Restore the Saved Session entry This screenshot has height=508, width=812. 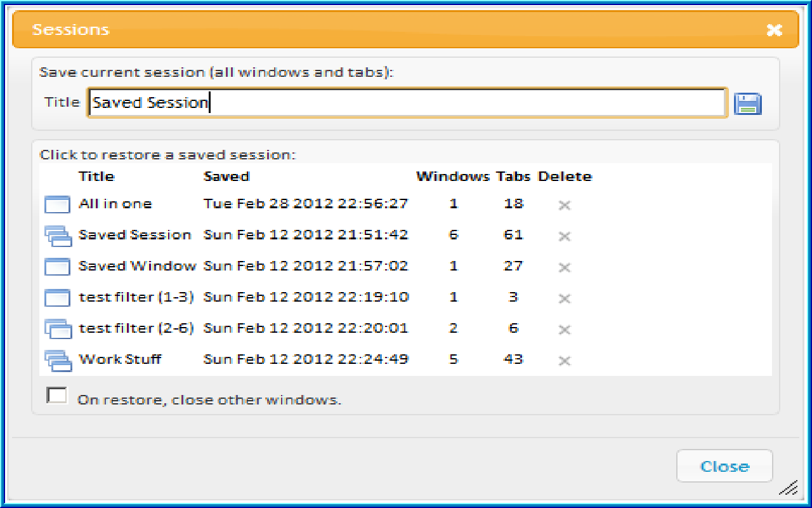click(x=135, y=235)
